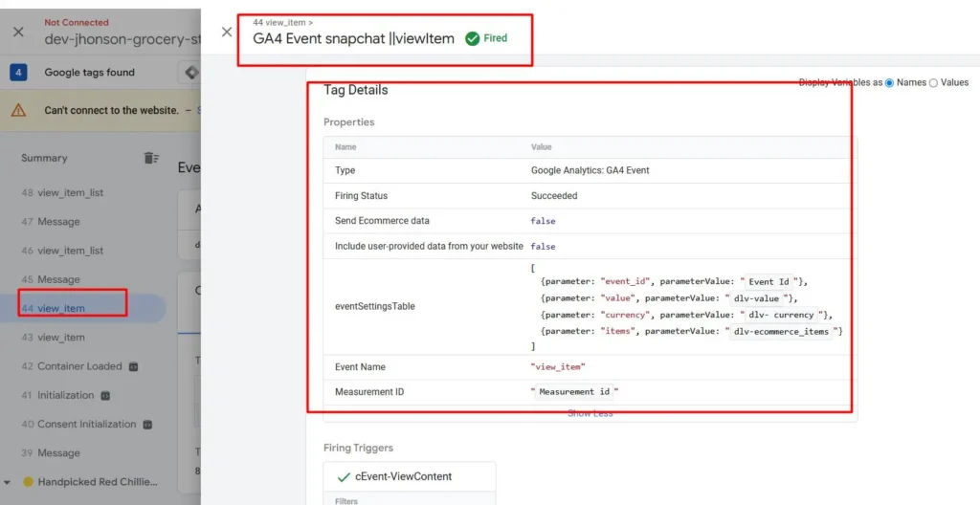Click the Type value Google Analytics: GA4 Event

click(590, 170)
